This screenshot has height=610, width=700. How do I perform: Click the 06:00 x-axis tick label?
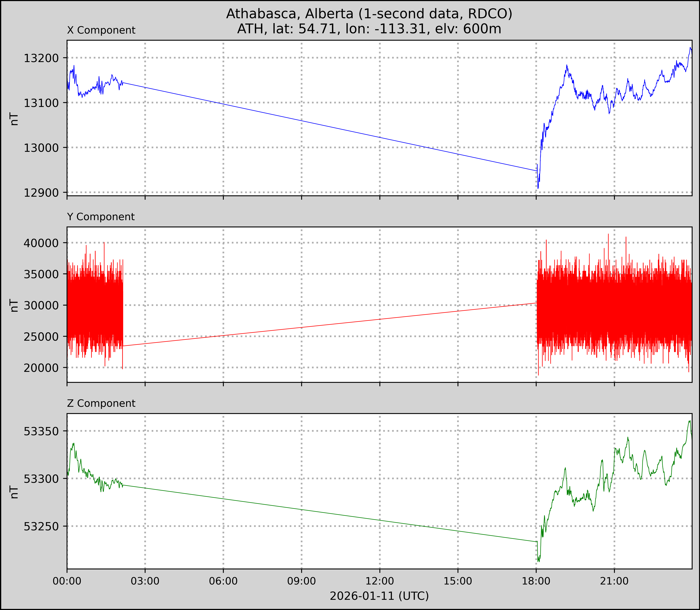223,581
